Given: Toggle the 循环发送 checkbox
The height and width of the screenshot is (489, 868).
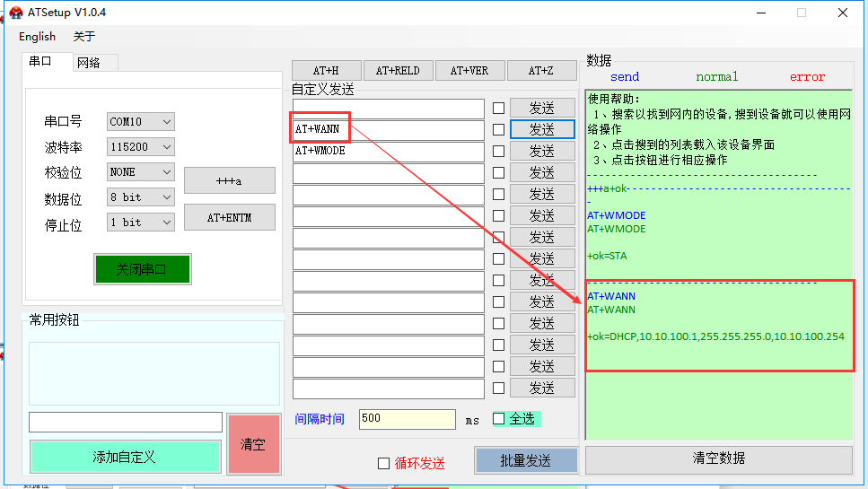Looking at the screenshot, I should tap(383, 463).
